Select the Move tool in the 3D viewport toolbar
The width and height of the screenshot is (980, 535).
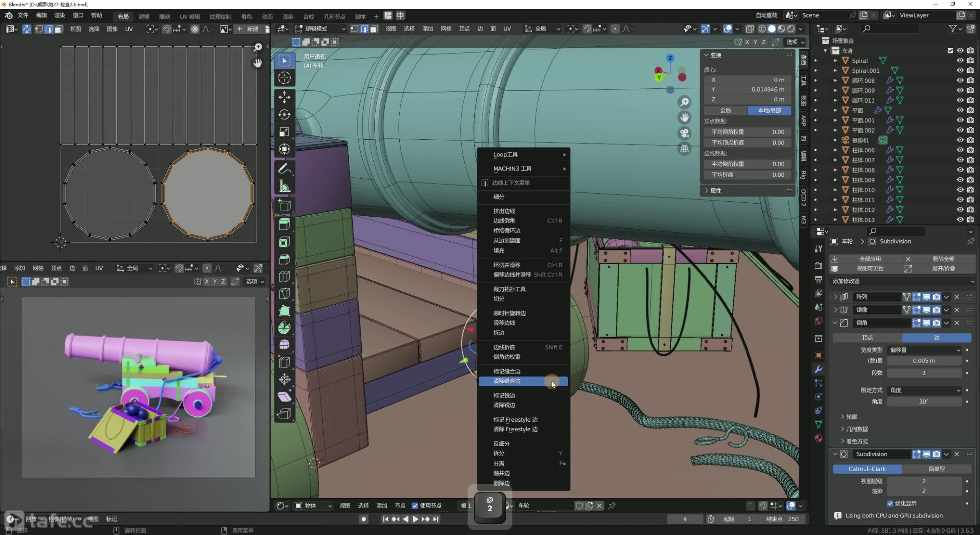tap(284, 97)
